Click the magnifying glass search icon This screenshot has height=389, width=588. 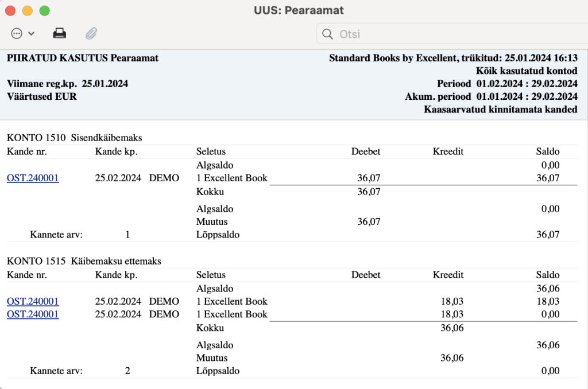(327, 34)
